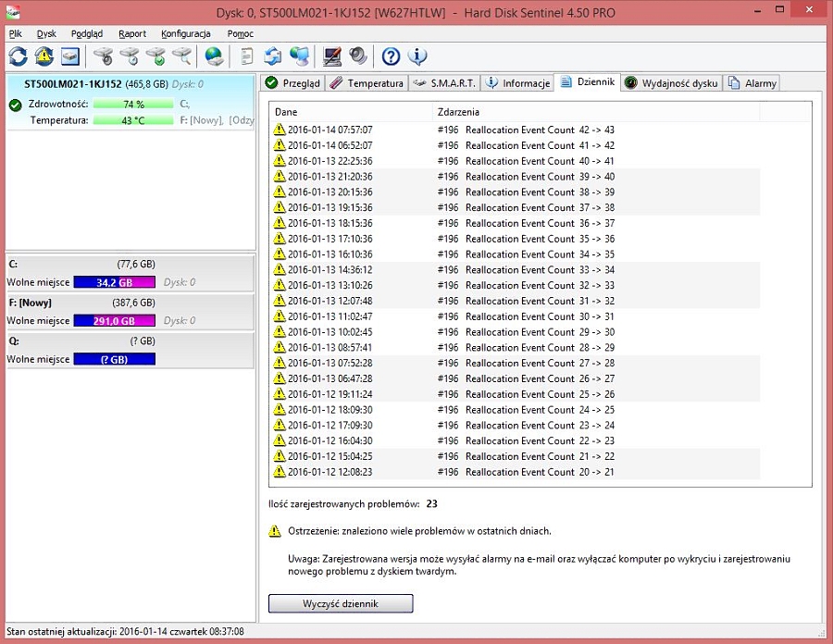833x644 pixels.
Task: Click the Refresh arrows toolbar icon
Action: (19, 56)
